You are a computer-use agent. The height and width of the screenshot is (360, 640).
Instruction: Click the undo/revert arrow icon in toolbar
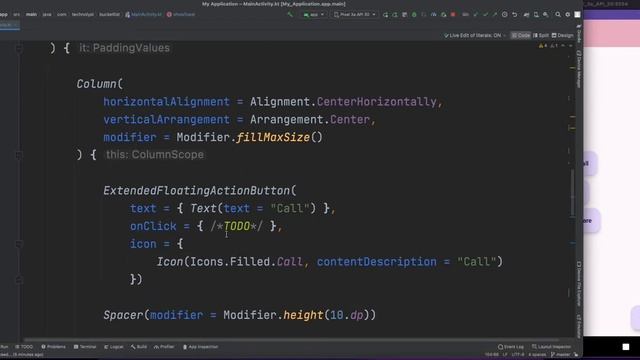[x=515, y=15]
